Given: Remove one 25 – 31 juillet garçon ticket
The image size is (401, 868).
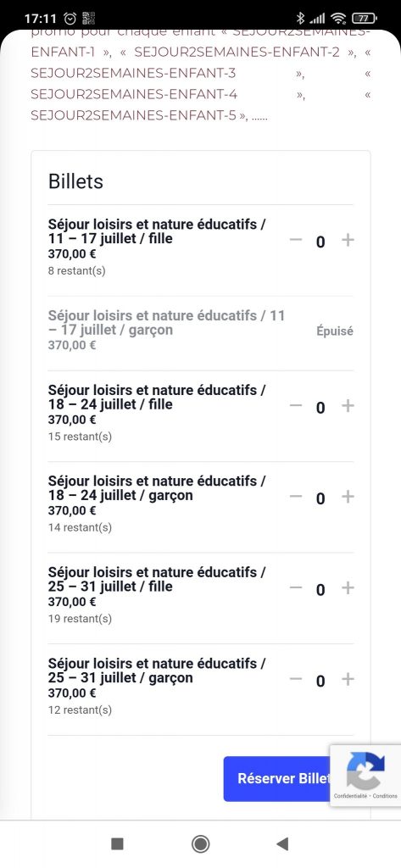Looking at the screenshot, I should tap(297, 679).
